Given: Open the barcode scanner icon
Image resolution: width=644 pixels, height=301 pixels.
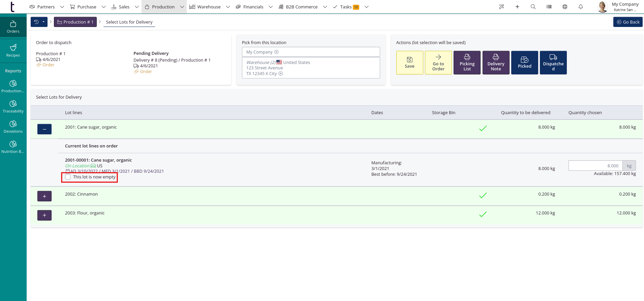Looking at the screenshot, I should point(549,7).
